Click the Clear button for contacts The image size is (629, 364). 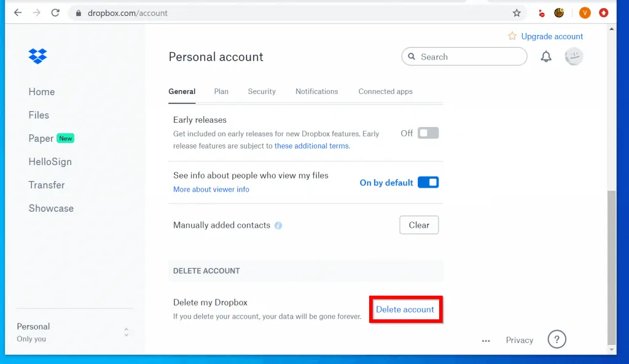click(419, 225)
